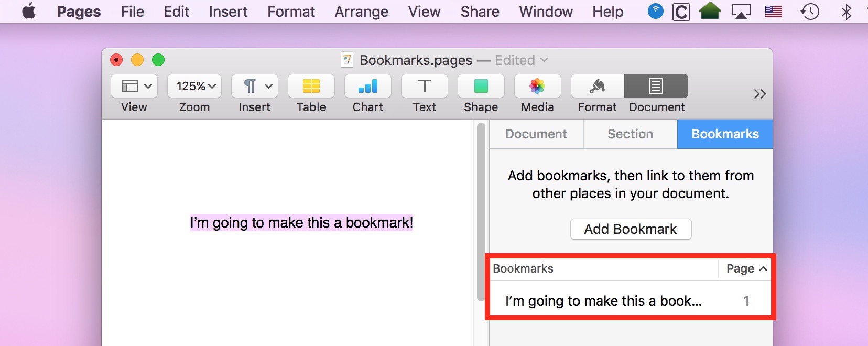Open the Media photos button
This screenshot has height=346, width=868.
point(538,86)
